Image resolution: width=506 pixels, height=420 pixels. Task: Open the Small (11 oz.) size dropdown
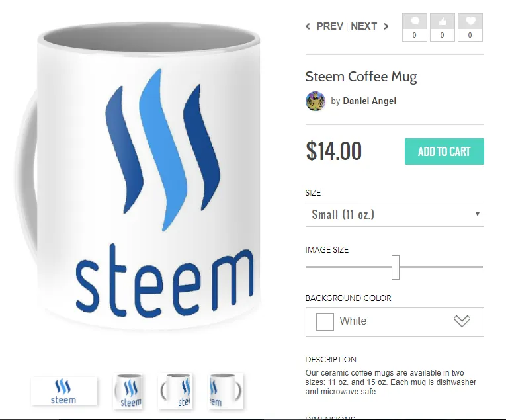click(395, 214)
